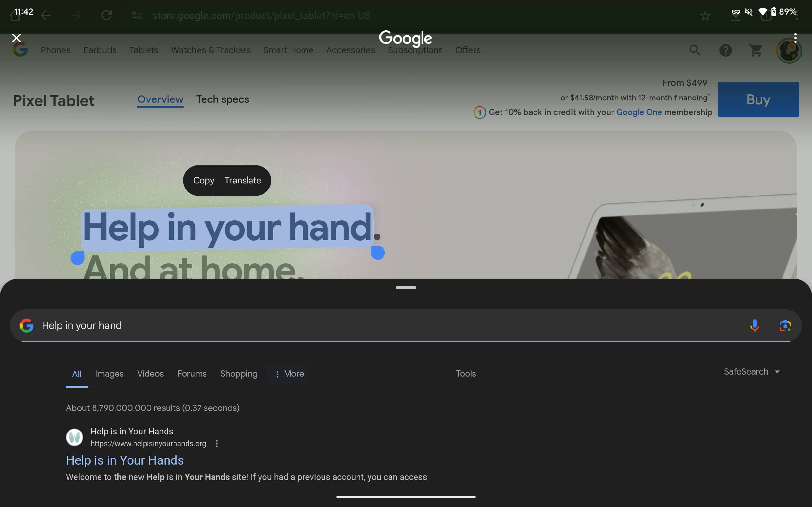The width and height of the screenshot is (812, 507).
Task: Copy the selected text
Action: click(204, 180)
